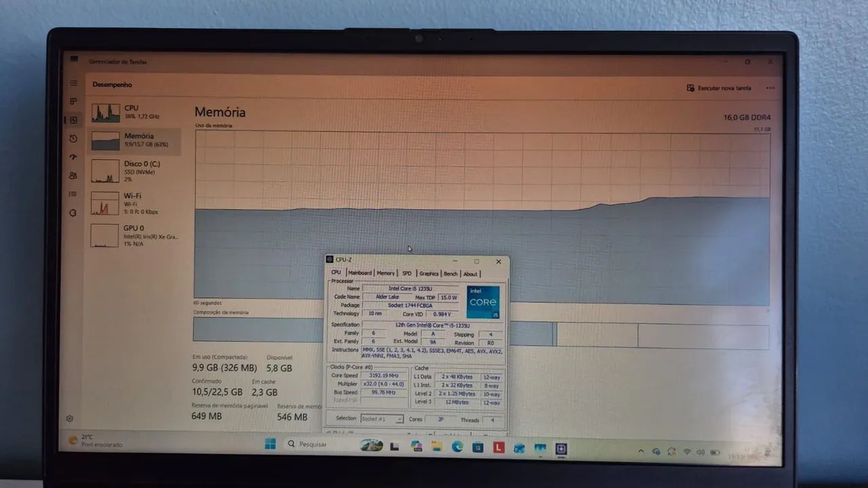Minimize the CPU-Z window
868x488 pixels.
tap(454, 261)
